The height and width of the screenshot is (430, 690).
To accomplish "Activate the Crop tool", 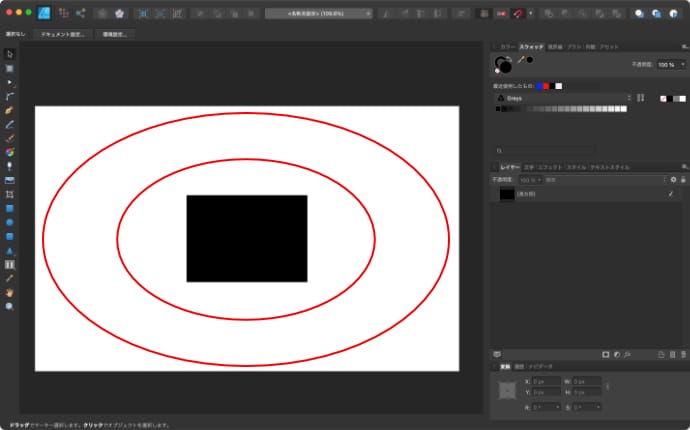I will tap(10, 194).
